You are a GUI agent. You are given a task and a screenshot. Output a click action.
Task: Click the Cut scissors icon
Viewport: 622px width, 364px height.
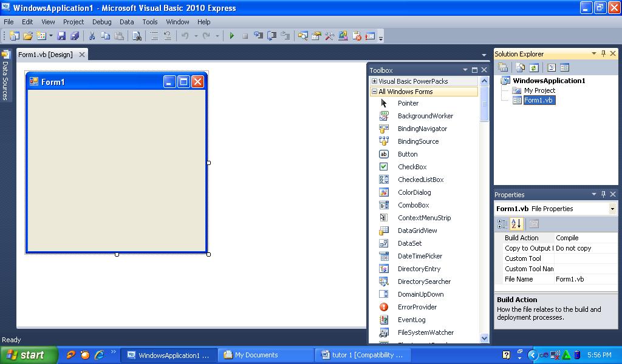tap(92, 36)
